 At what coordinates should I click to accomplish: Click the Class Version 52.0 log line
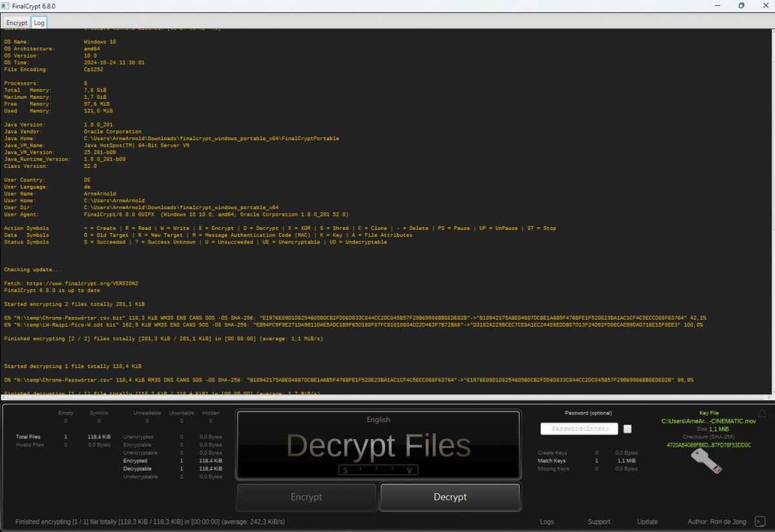click(50, 166)
